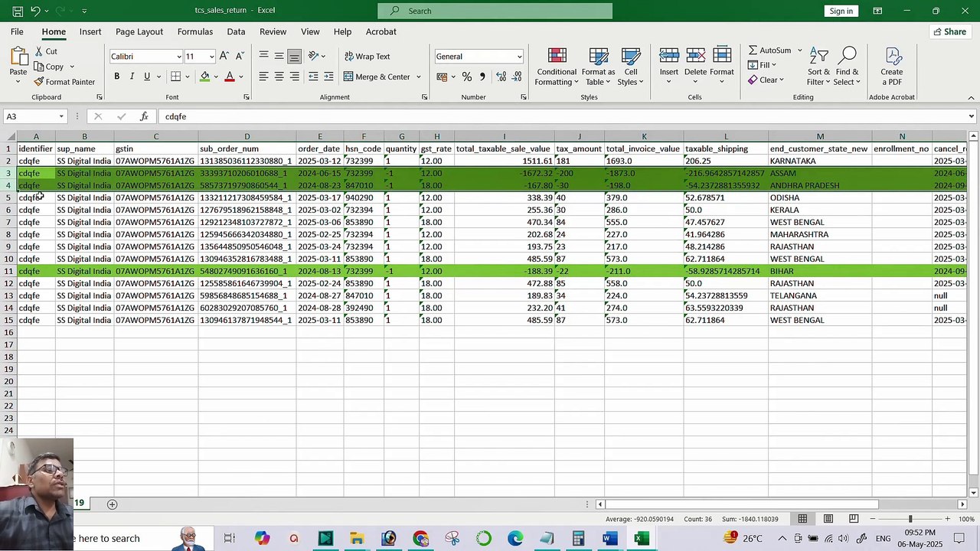This screenshot has height=551, width=980.
Task: Open Cell Styles gallery
Action: pyautogui.click(x=630, y=67)
